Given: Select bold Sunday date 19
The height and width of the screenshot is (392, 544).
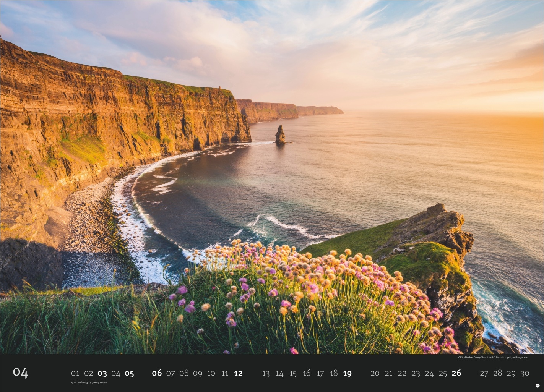Looking at the screenshot, I should (x=347, y=373).
